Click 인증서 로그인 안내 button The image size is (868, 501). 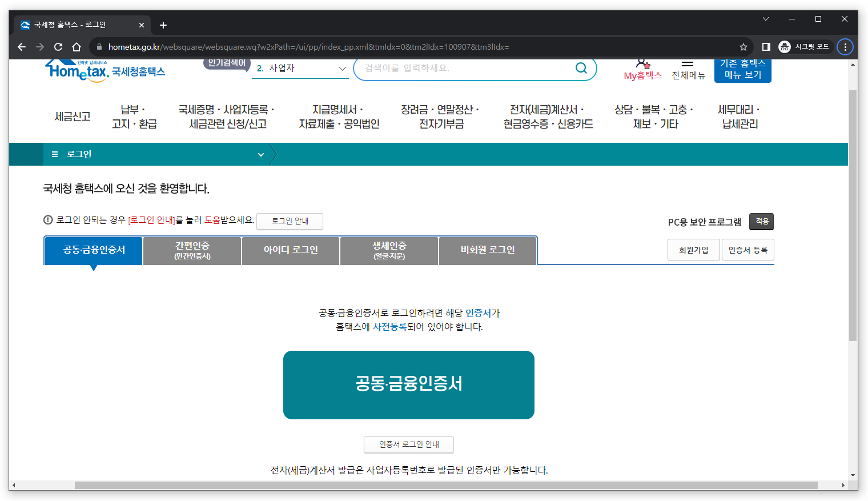click(409, 444)
